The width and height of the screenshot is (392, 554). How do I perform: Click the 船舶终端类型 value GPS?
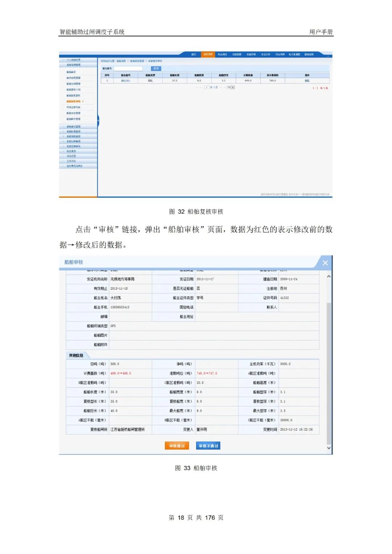pos(113,326)
